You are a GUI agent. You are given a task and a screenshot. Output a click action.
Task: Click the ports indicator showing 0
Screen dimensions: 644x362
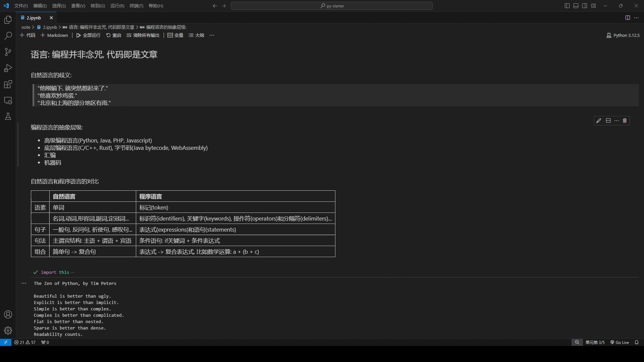coord(45,342)
